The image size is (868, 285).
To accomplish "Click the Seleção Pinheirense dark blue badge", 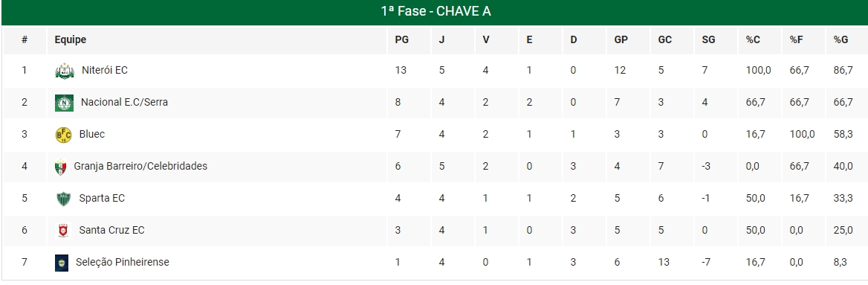I will pyautogui.click(x=62, y=263).
